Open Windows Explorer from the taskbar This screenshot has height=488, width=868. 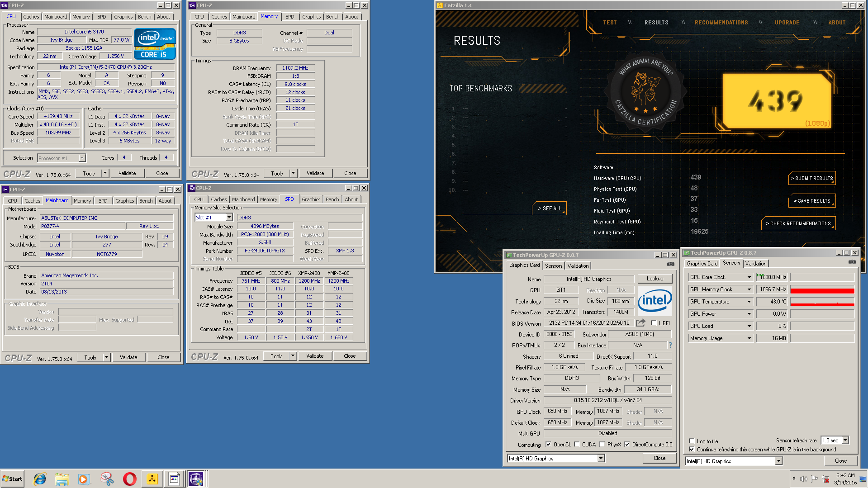62,479
